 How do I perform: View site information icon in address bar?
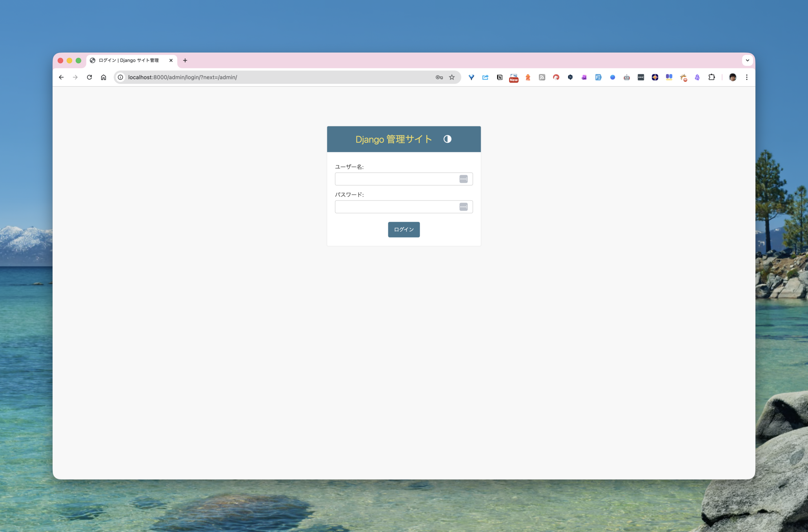[121, 77]
